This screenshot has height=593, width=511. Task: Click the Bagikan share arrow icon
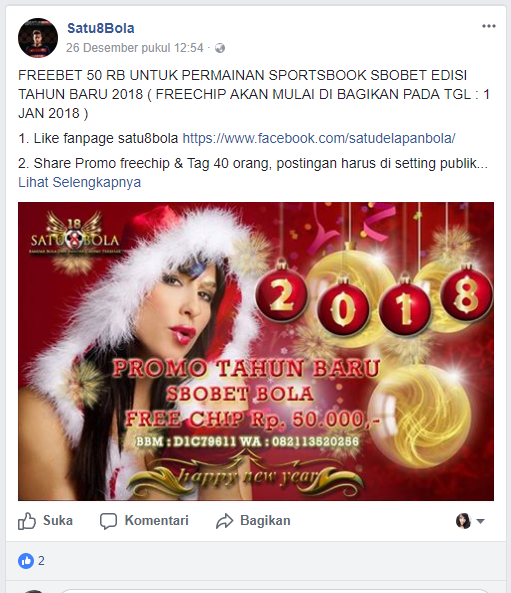(x=225, y=521)
